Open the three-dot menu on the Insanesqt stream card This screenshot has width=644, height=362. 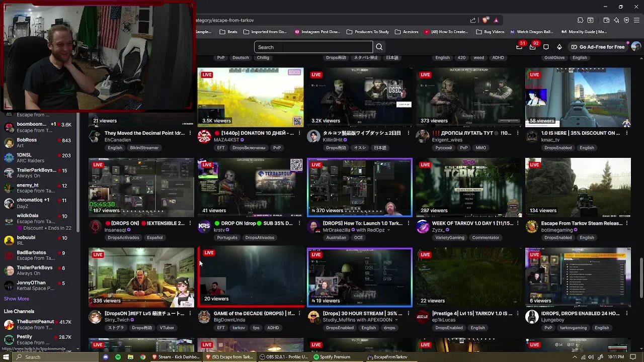(190, 223)
